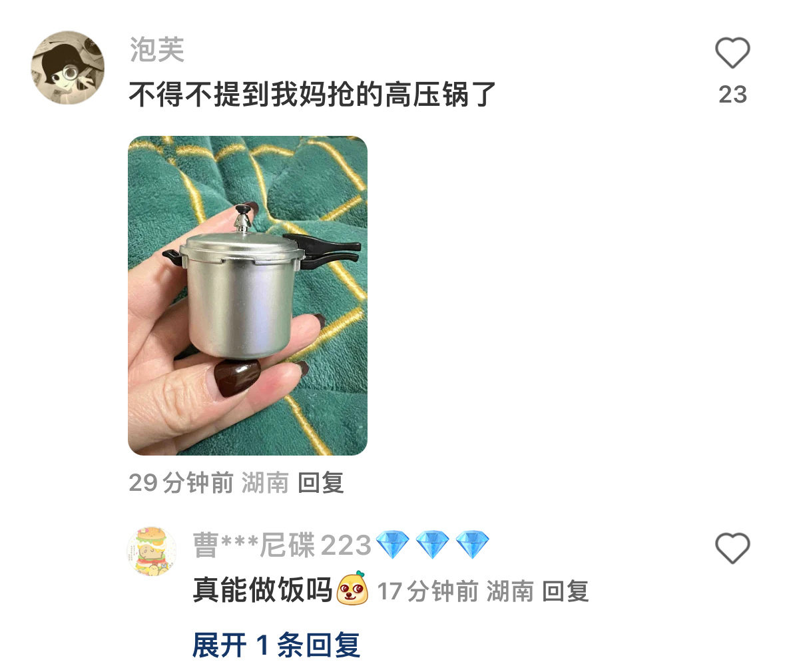The height and width of the screenshot is (672, 785).
Task: Select the reply text 真能做饭吗
Action: [263, 589]
